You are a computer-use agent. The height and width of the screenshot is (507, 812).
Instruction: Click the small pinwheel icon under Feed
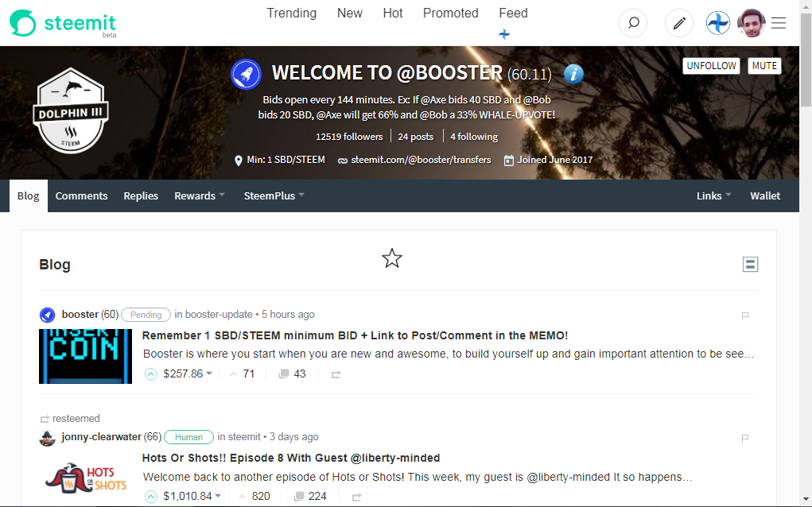click(504, 34)
